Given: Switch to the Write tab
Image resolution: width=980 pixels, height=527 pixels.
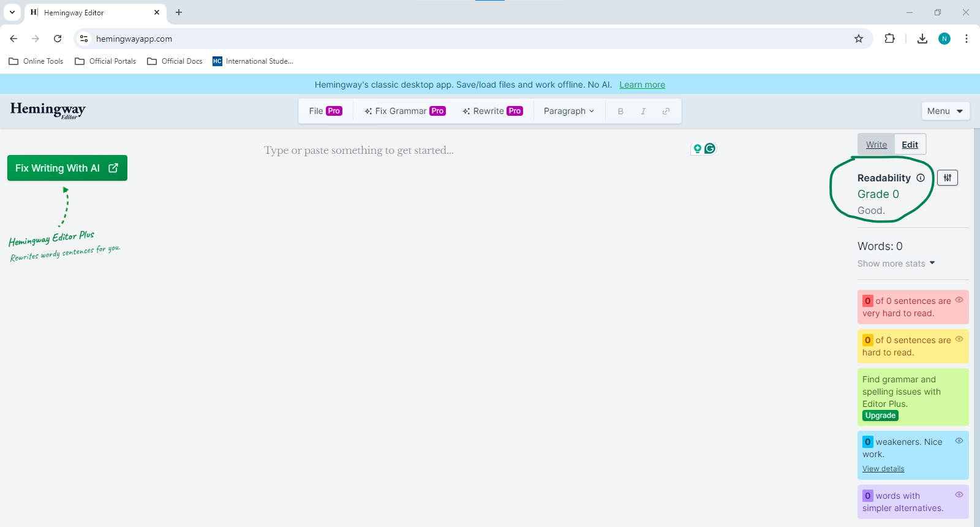Looking at the screenshot, I should (876, 145).
